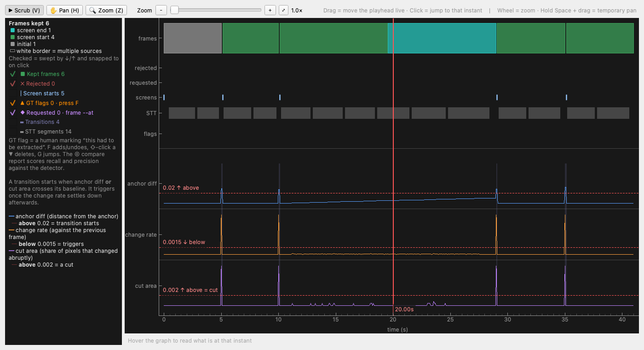The height and width of the screenshot is (350, 644).
Task: Click the orange change rate legend line
Action: [x=11, y=230]
